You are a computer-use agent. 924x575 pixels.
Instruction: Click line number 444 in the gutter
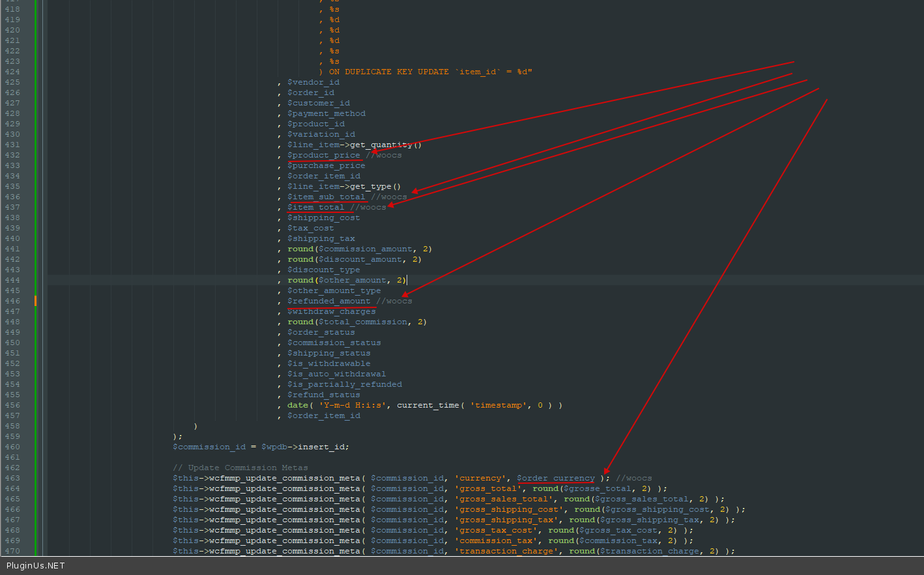tap(12, 280)
